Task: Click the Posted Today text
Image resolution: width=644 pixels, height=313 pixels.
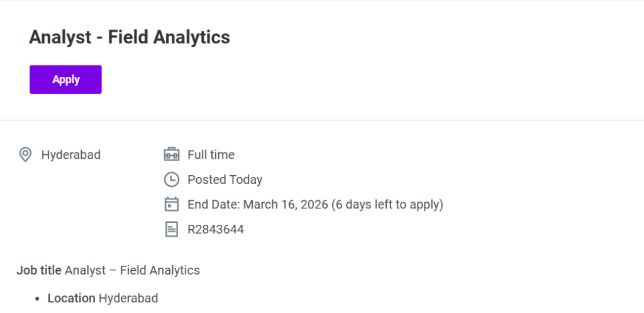Action: pos(225,179)
